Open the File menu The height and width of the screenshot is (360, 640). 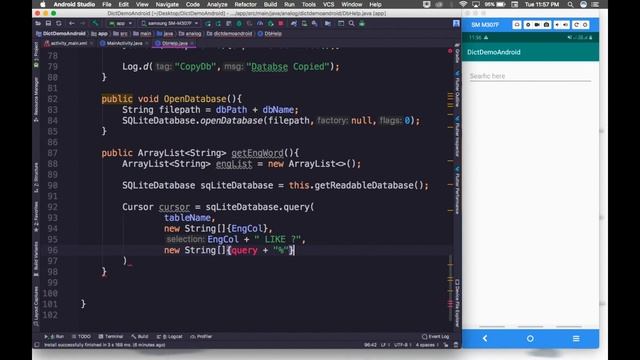(x=107, y=4)
